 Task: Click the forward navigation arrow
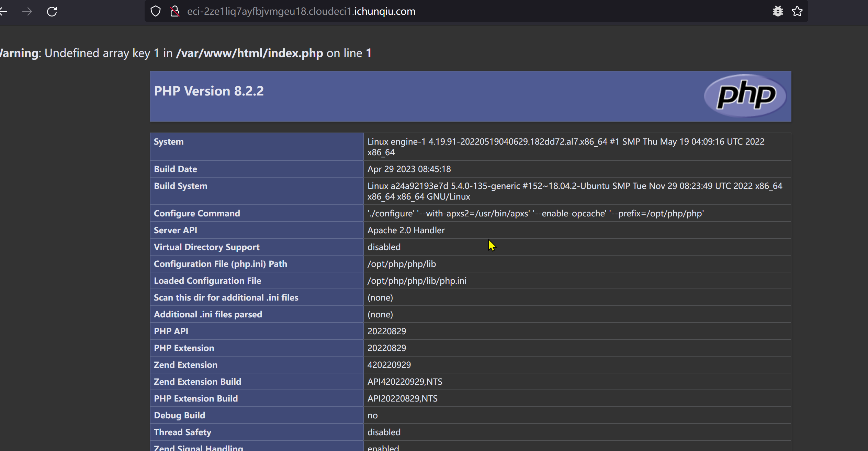tap(27, 12)
